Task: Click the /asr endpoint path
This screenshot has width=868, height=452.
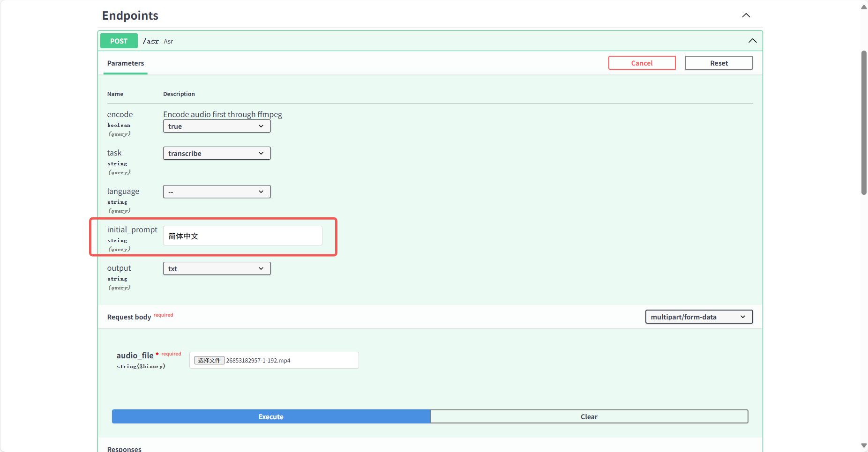Action: 151,41
